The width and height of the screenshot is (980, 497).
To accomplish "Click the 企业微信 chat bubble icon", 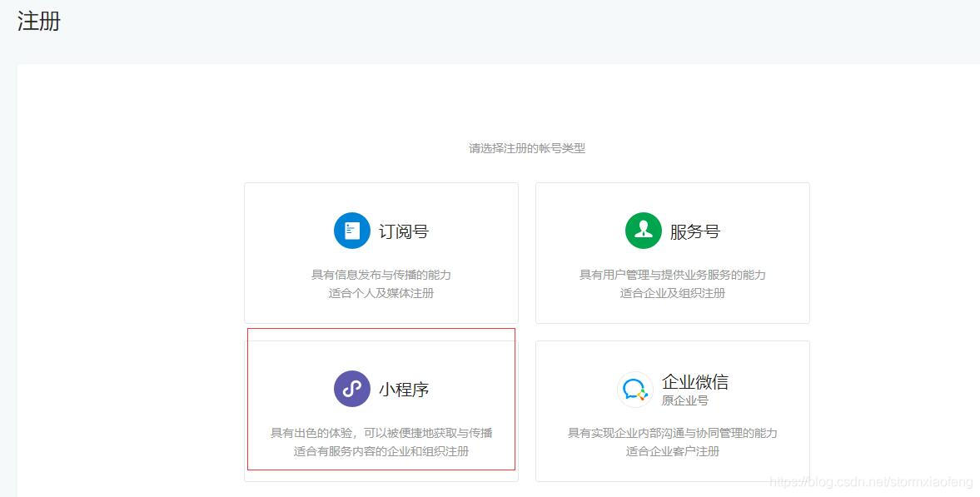I will 635,389.
